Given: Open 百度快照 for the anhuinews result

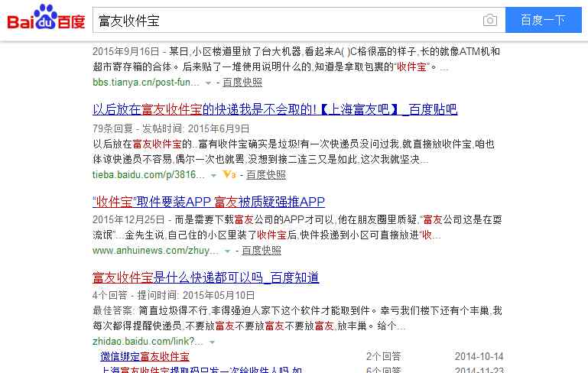Looking at the screenshot, I should tap(262, 251).
